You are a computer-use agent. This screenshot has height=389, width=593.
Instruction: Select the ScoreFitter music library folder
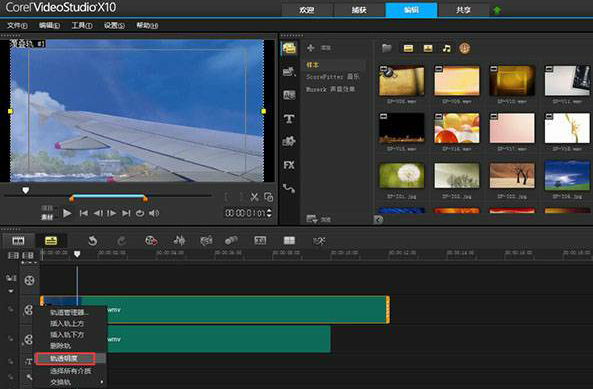tap(333, 77)
